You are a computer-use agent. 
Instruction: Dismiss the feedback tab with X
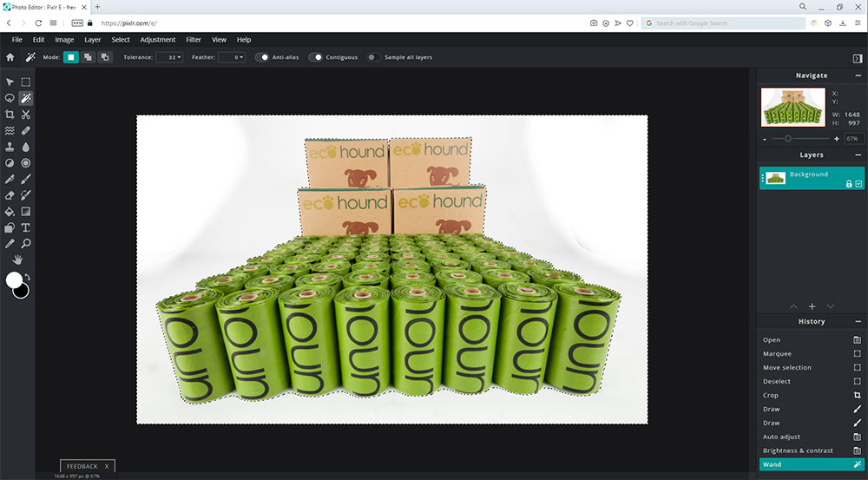click(107, 466)
